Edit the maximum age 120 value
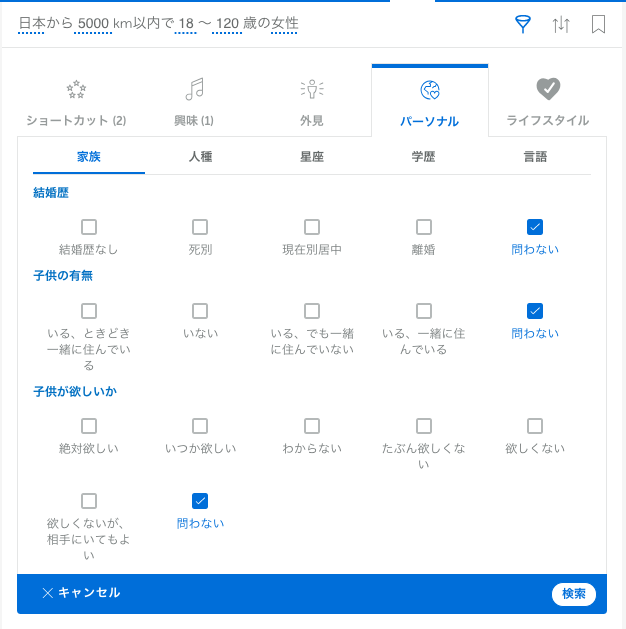The width and height of the screenshot is (626, 629). point(226,23)
